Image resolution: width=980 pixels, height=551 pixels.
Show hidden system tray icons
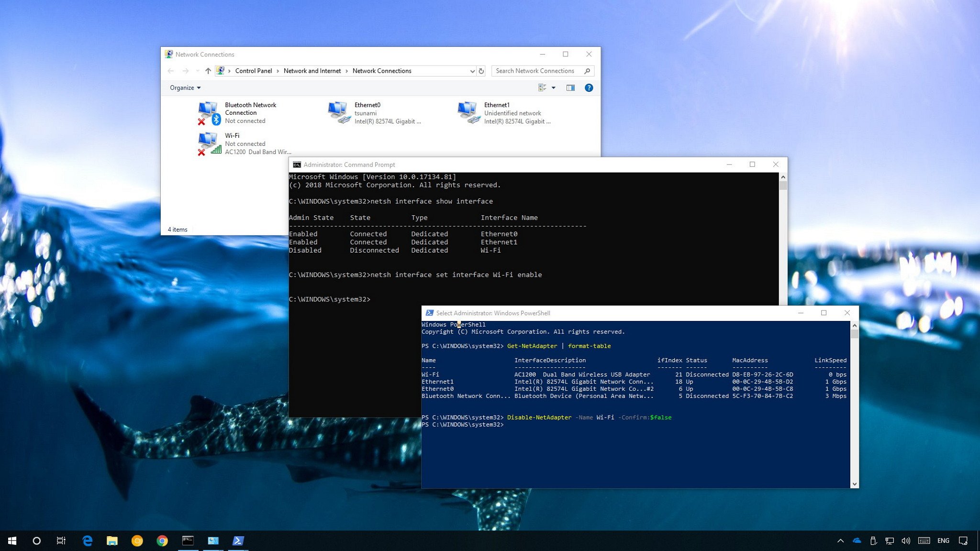coord(840,540)
